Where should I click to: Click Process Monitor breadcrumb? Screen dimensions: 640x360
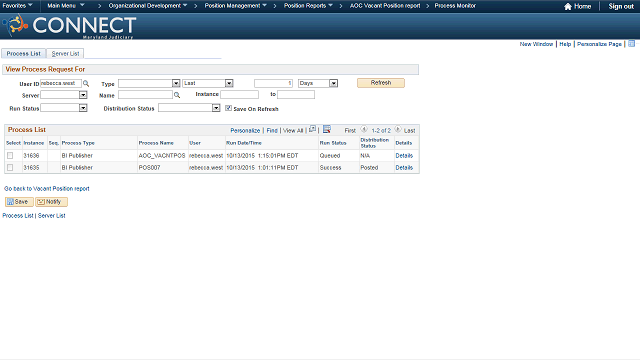[455, 6]
